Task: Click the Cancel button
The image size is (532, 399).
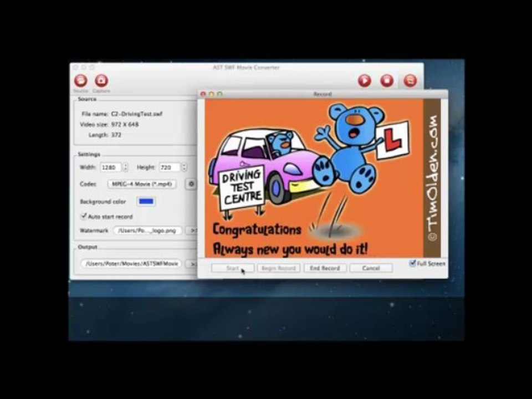Action: [x=371, y=268]
